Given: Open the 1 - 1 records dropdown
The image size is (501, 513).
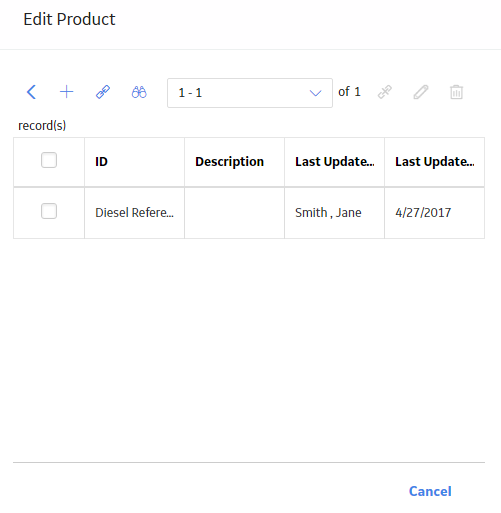Looking at the screenshot, I should tap(250, 93).
